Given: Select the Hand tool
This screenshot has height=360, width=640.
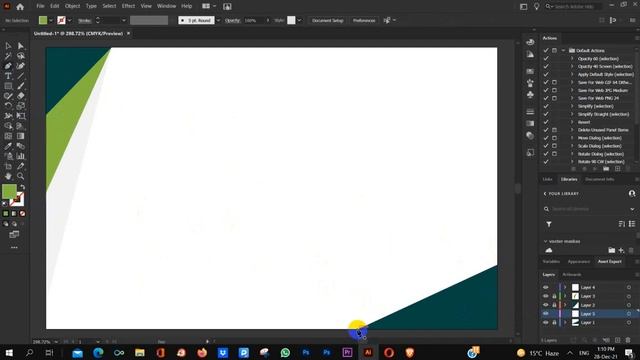Looking at the screenshot, I should pos(8,176).
